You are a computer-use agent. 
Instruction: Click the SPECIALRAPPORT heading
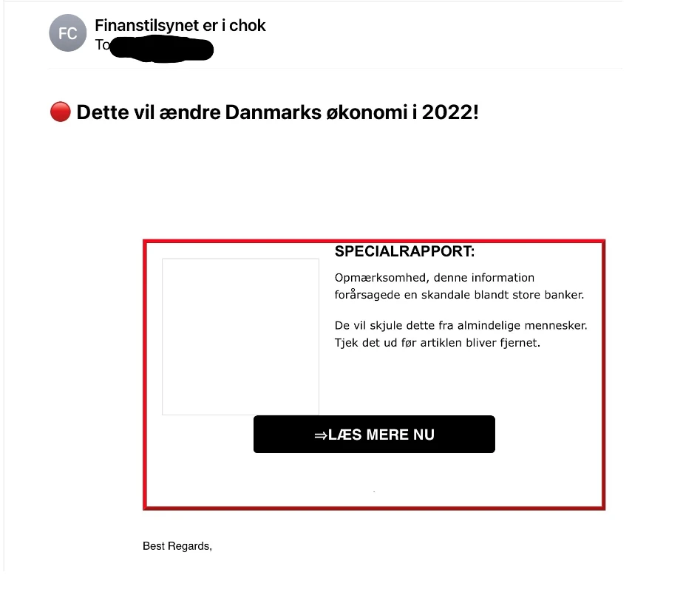[x=404, y=251]
